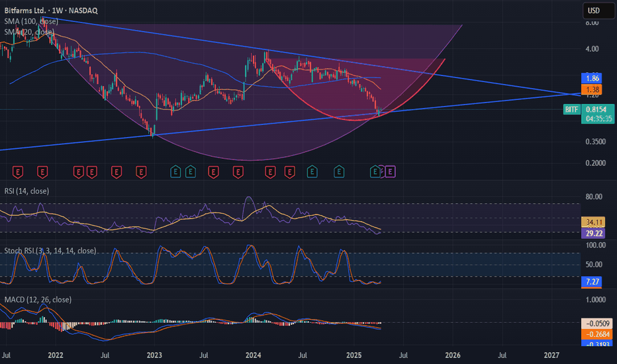The image size is (617, 364).
Task: Click the 34.11 RSI average value label
Action: tap(593, 222)
